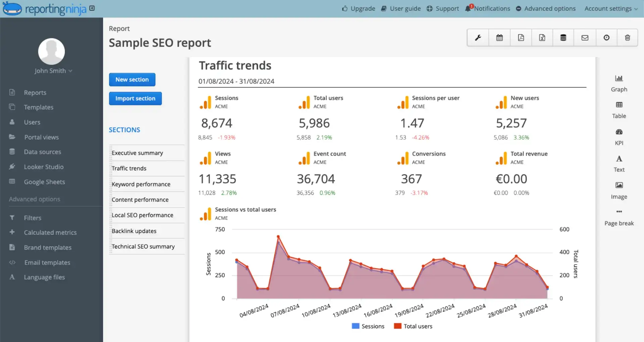This screenshot has height=342, width=644.
Task: Add a Graph widget from right panel
Action: 619,83
